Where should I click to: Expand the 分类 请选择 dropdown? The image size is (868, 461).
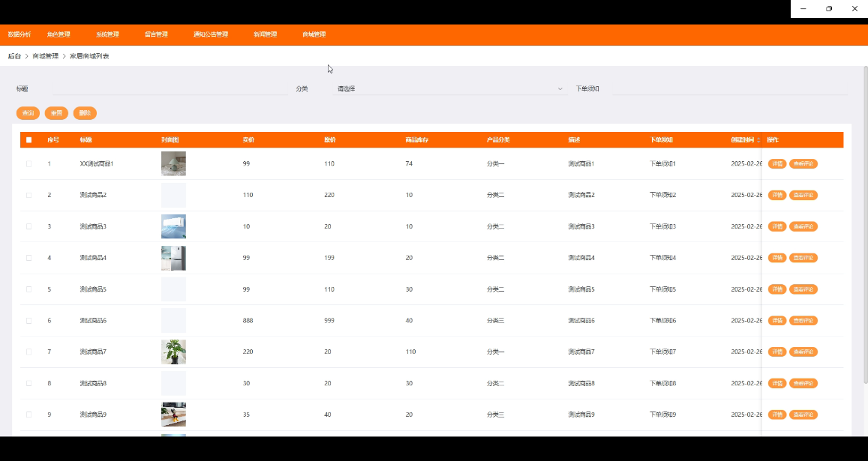tap(449, 88)
